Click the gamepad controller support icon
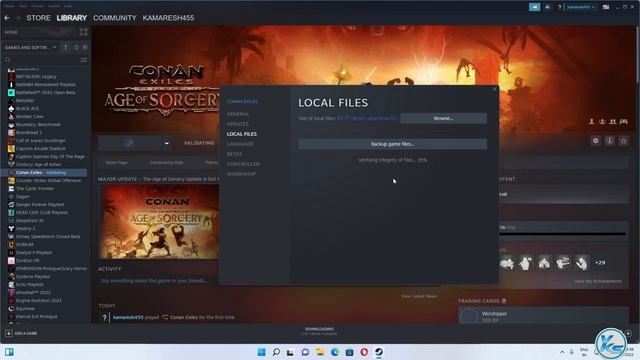This screenshot has width=640, height=360. click(x=624, y=122)
